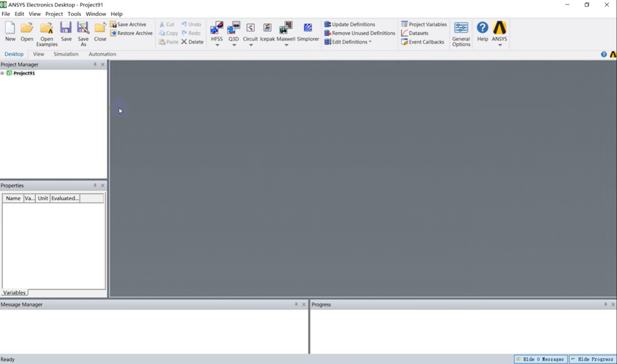This screenshot has width=617, height=364.
Task: Update Definitions in project
Action: click(350, 24)
